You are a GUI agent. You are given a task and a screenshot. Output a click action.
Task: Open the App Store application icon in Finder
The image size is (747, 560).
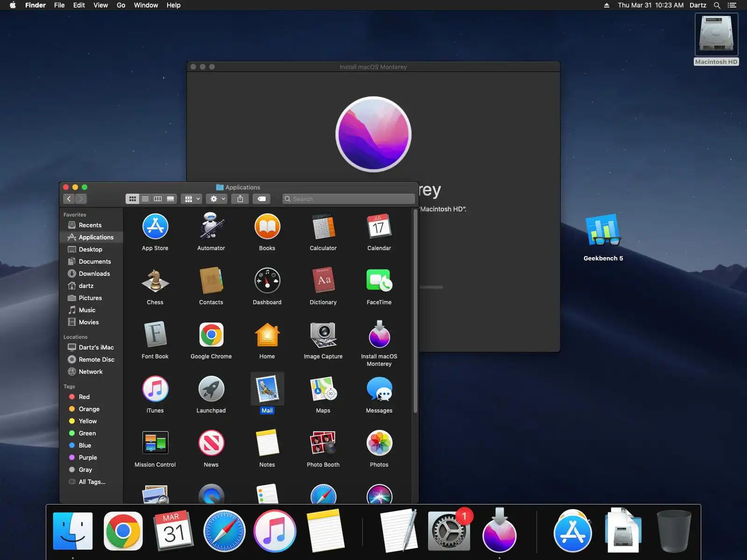pyautogui.click(x=155, y=227)
